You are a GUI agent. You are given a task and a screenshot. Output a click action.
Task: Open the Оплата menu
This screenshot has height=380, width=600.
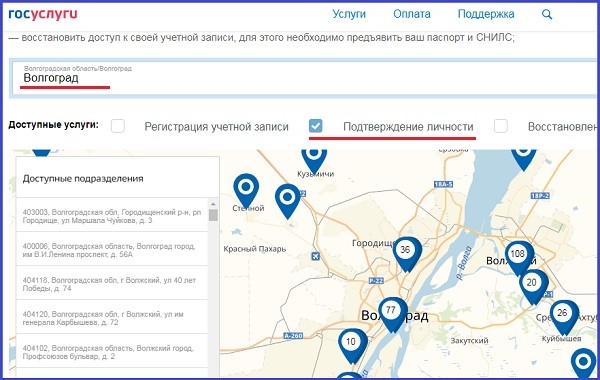412,14
